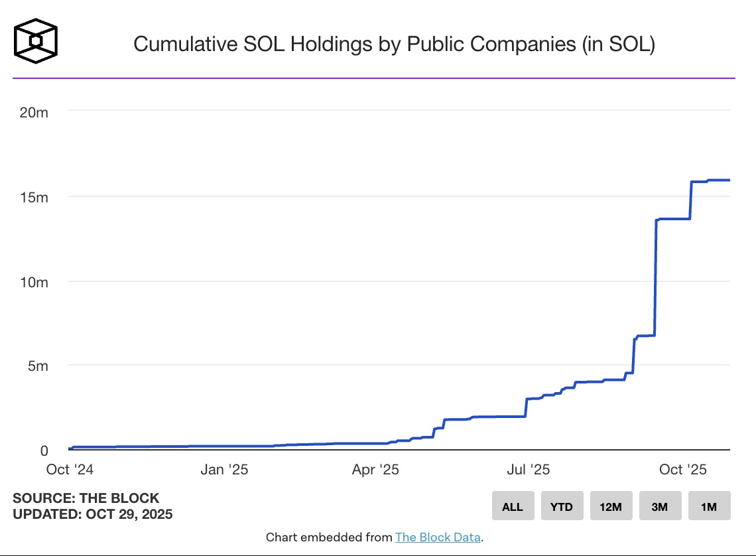Click the Oct '24 x-axis label
756x556 pixels.
click(x=70, y=470)
